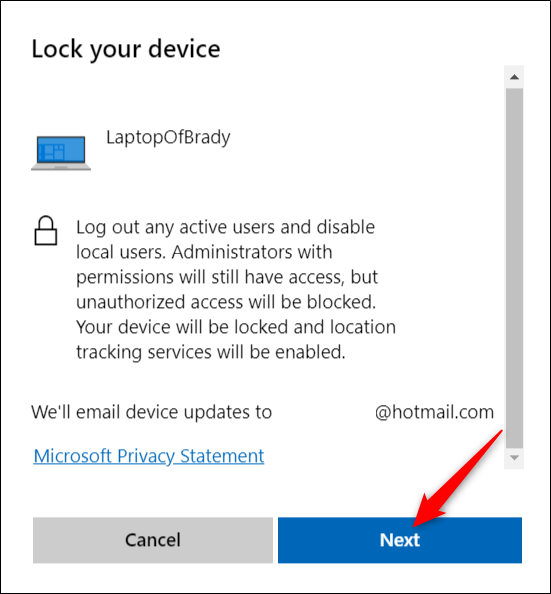This screenshot has width=551, height=594.
Task: Click the "Your device will be locked" line
Action: (236, 327)
